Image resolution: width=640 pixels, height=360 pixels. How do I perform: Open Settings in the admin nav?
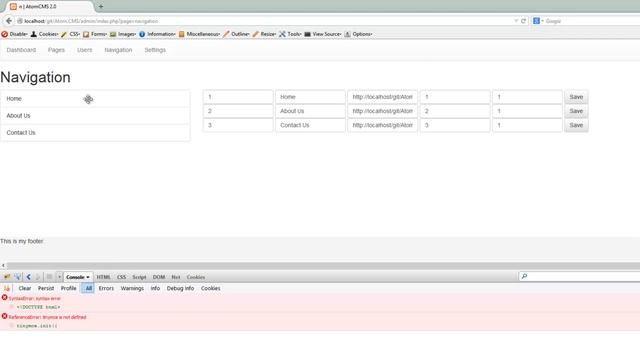tap(155, 50)
